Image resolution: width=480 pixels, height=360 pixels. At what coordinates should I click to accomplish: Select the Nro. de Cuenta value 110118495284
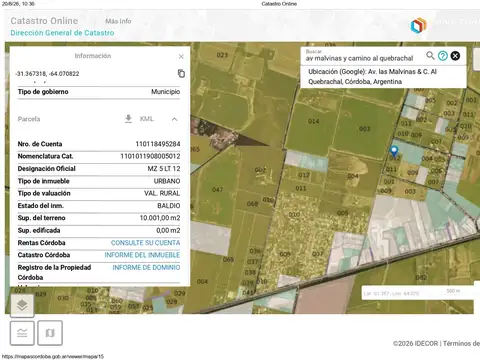(158, 144)
